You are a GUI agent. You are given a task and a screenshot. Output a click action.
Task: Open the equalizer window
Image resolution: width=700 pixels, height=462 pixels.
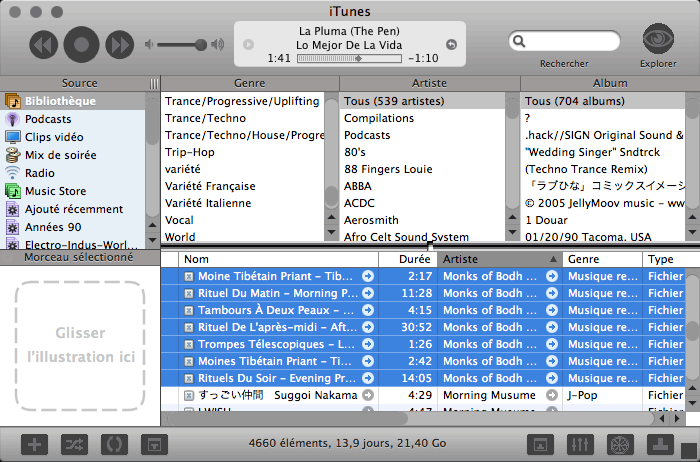[581, 443]
